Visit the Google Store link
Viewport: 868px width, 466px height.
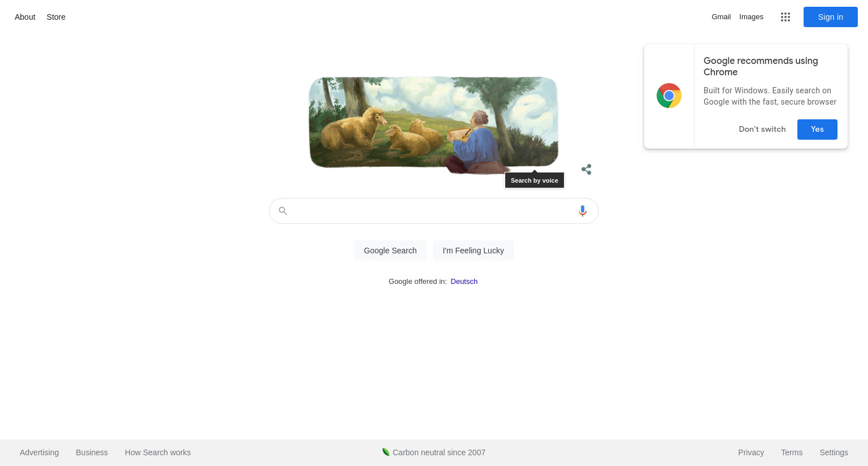[56, 17]
